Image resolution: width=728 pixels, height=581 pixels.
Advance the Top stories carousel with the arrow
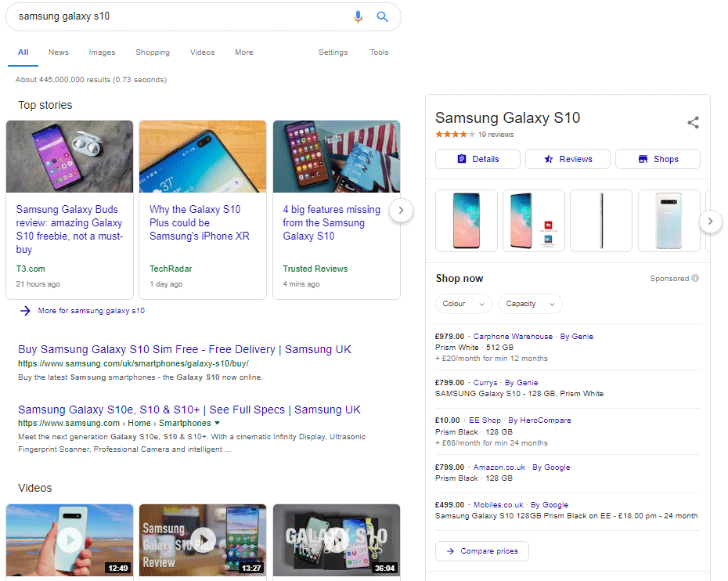(401, 210)
